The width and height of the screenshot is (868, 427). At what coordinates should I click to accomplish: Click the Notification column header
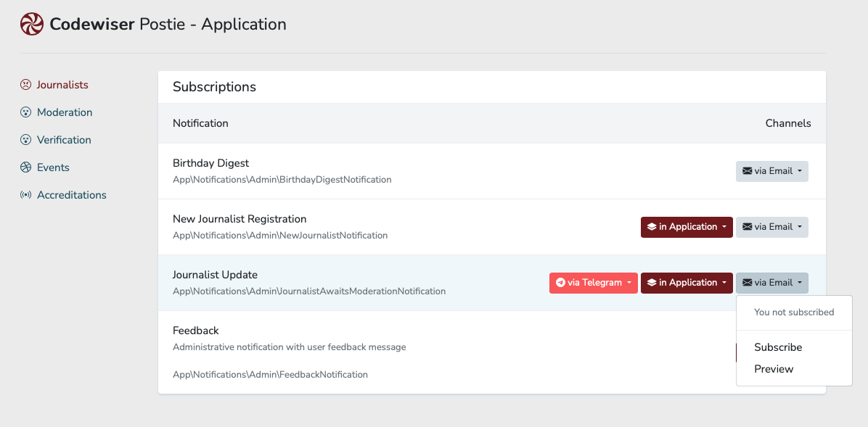200,123
